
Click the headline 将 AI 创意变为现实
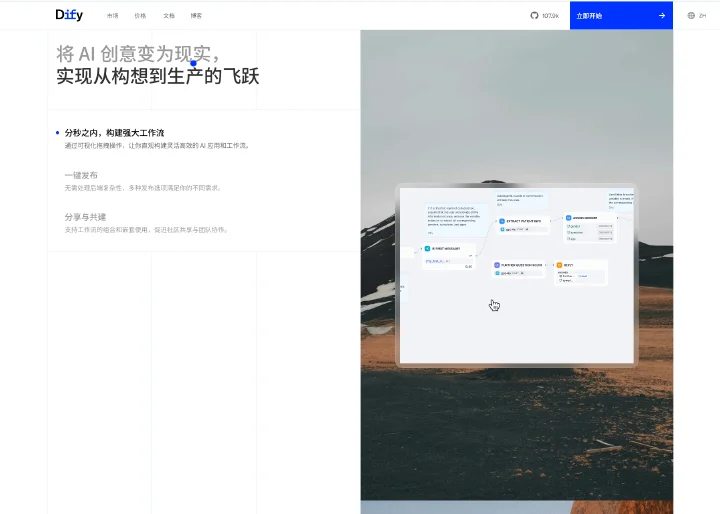(x=138, y=54)
